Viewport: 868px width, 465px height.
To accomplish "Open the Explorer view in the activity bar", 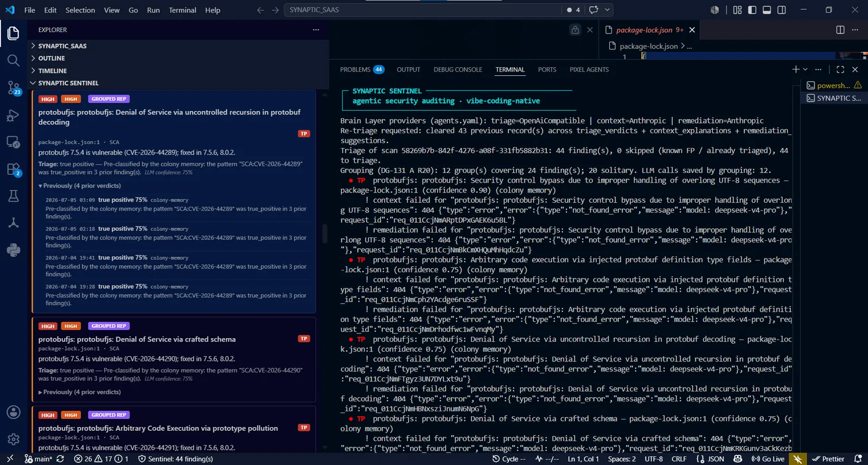I will pos(14,34).
